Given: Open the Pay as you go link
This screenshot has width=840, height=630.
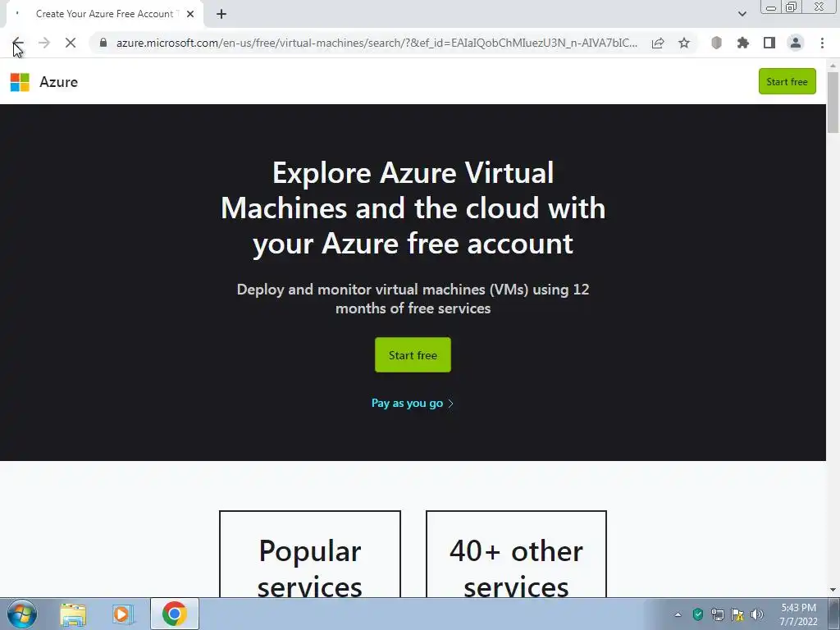Looking at the screenshot, I should click(x=412, y=403).
